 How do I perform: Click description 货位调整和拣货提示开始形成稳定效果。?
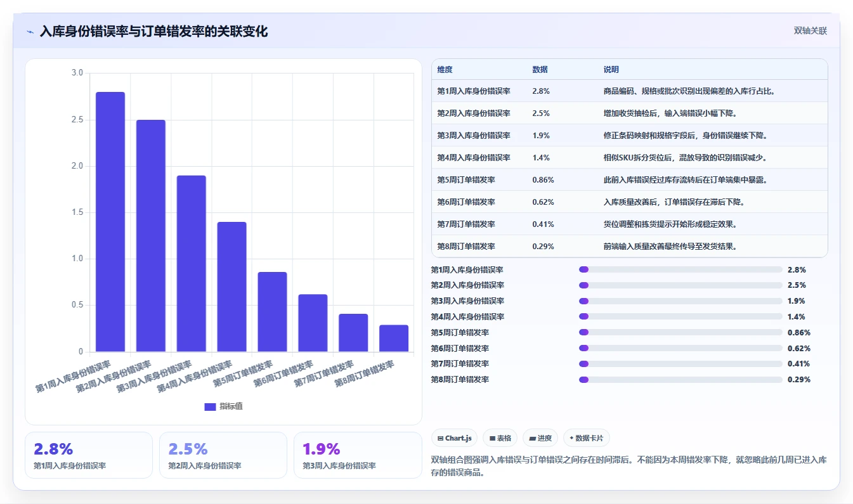(670, 224)
